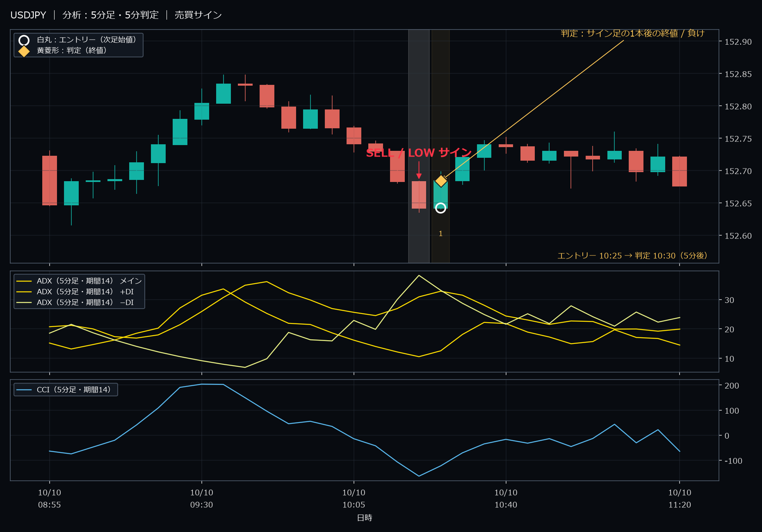
Task: Click the 10/10 11:20 time axis label
Action: [680, 499]
